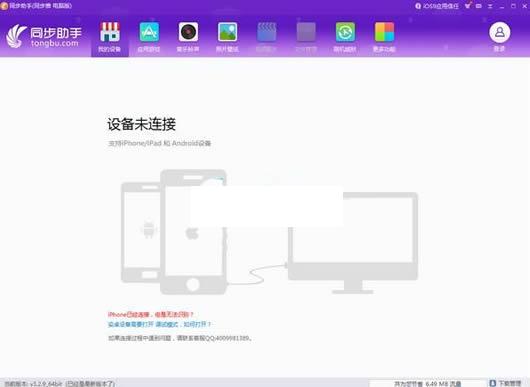Screen dimensions: 530x387
Task: Click the 'iPhone/iPad 和 Android' support subtitle
Action: pyautogui.click(x=159, y=143)
